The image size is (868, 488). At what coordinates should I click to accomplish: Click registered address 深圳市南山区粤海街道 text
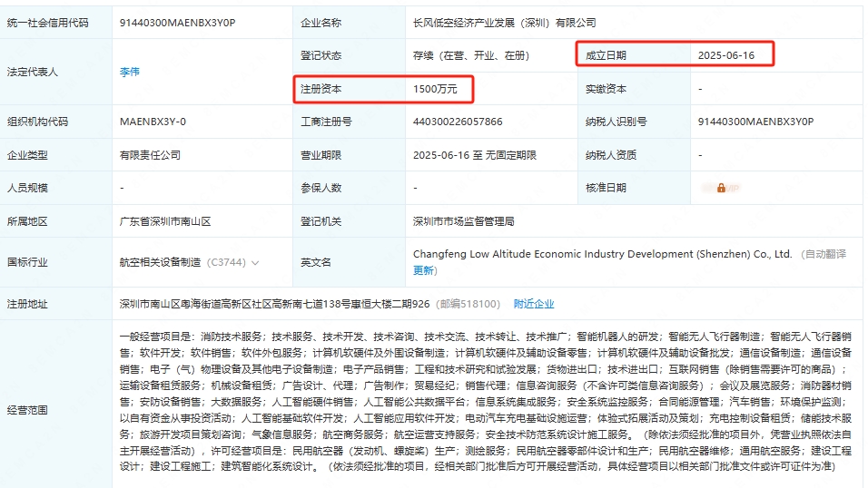click(x=274, y=304)
